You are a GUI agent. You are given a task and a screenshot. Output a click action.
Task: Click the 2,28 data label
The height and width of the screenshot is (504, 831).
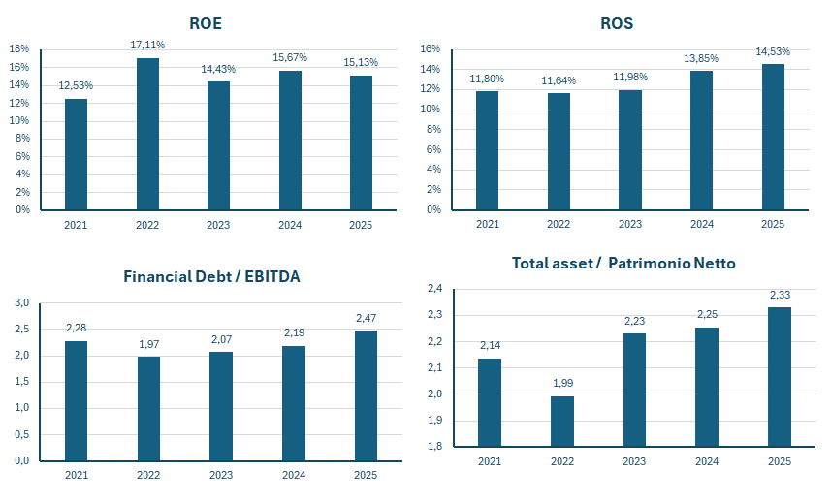(x=76, y=328)
